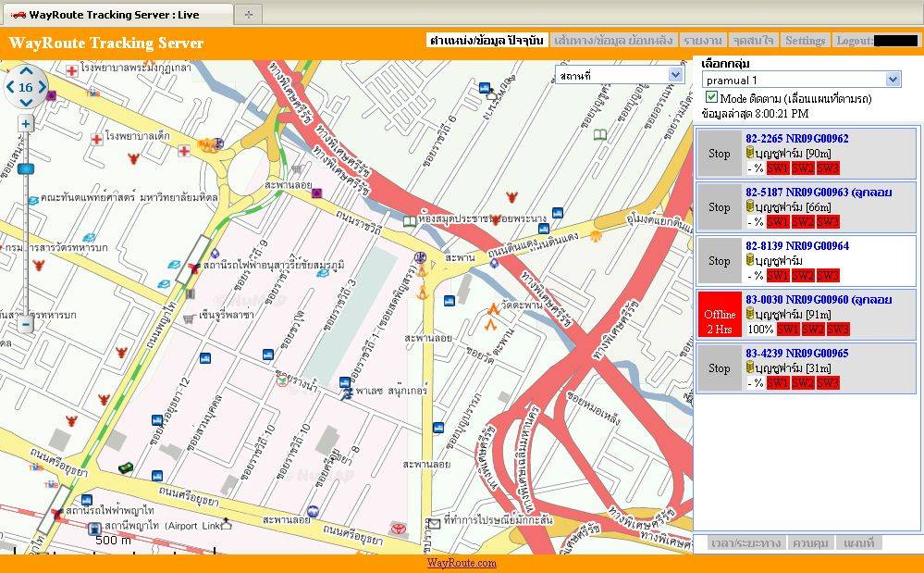Click the zoom slider handle
The image size is (924, 573).
pos(26,169)
